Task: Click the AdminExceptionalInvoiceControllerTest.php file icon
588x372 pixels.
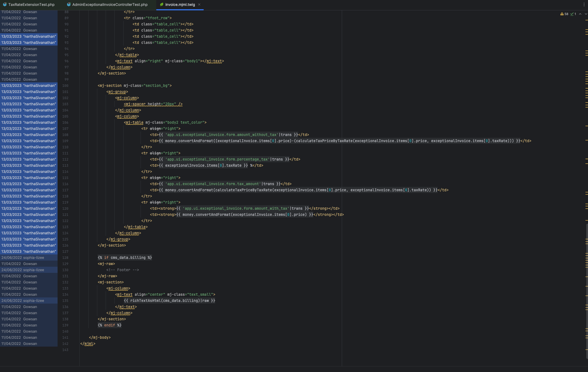Action: coord(69,4)
